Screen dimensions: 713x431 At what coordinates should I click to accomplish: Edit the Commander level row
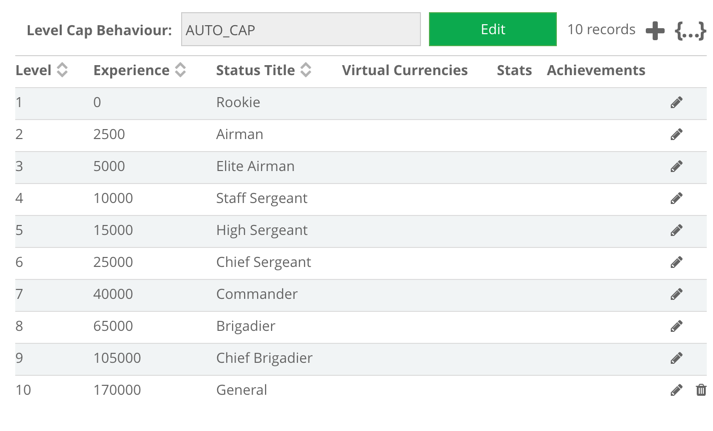tap(676, 294)
